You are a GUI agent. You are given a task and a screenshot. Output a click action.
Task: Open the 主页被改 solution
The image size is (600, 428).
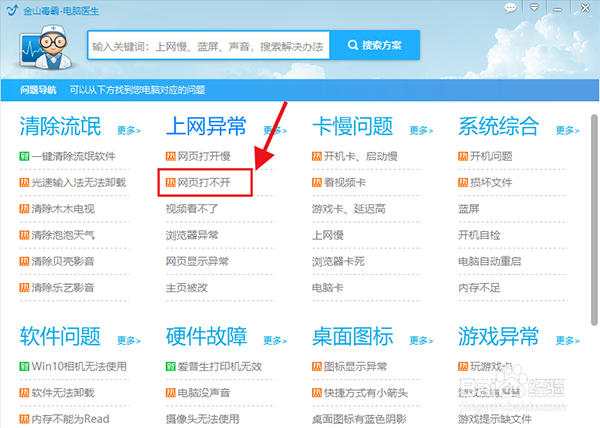(186, 288)
